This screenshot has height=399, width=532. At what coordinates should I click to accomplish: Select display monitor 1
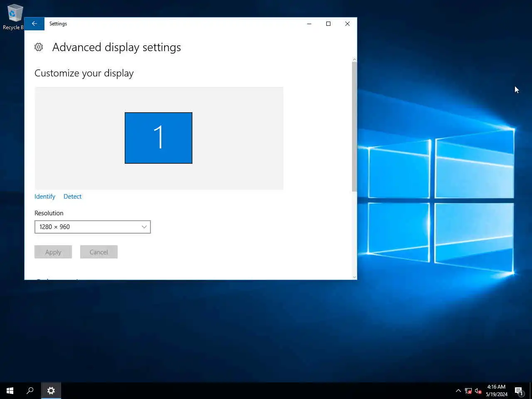point(158,138)
